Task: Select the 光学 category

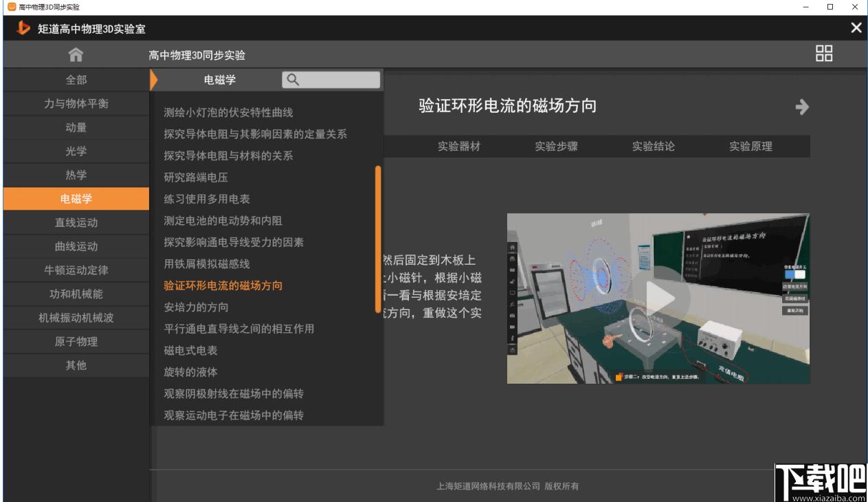Action: pos(76,151)
